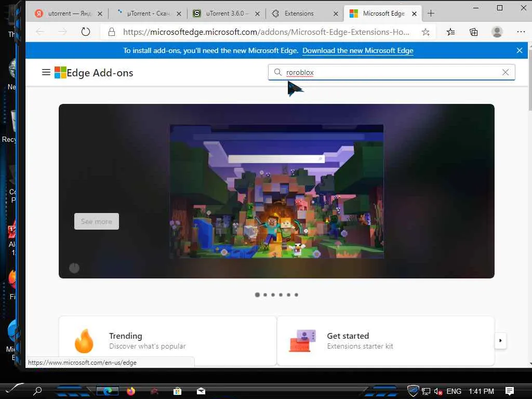Open the browser profile avatar
Screen dimensions: 532x399
pyautogui.click(x=497, y=32)
